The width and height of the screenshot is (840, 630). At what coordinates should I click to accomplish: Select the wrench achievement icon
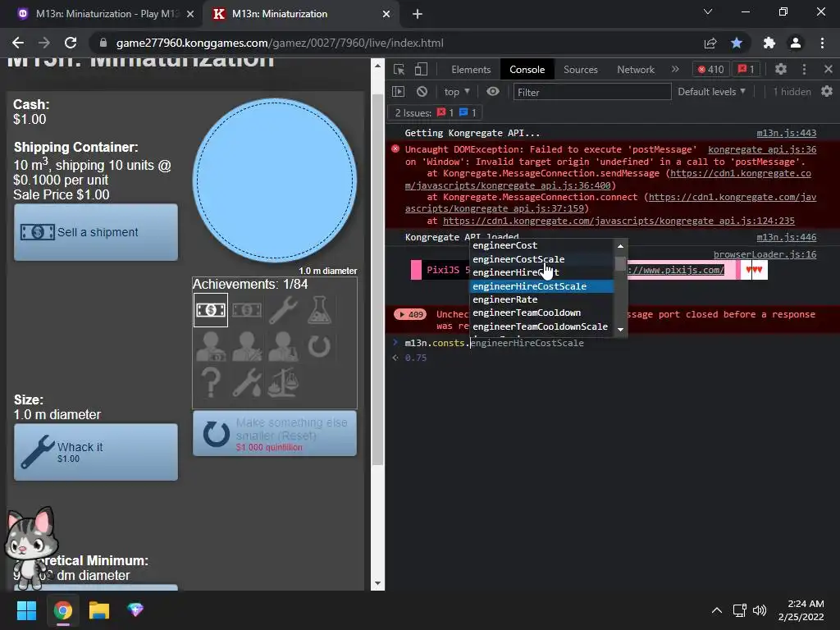point(283,309)
